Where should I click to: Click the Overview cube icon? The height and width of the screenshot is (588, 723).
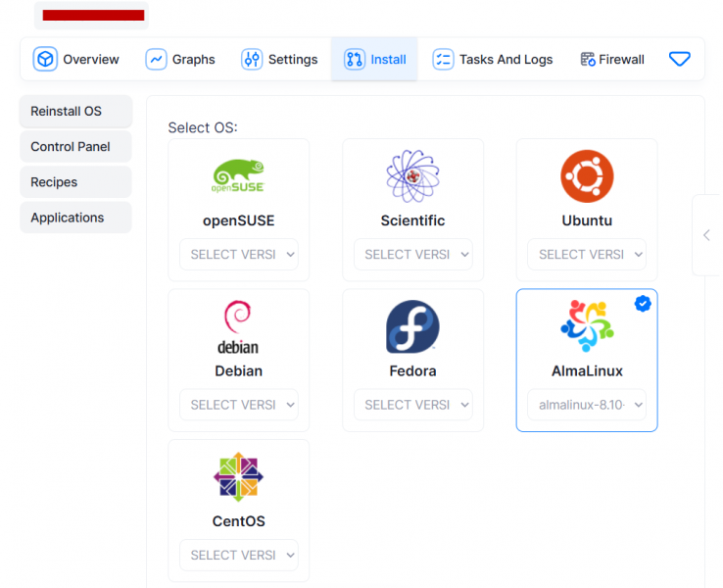pyautogui.click(x=45, y=59)
